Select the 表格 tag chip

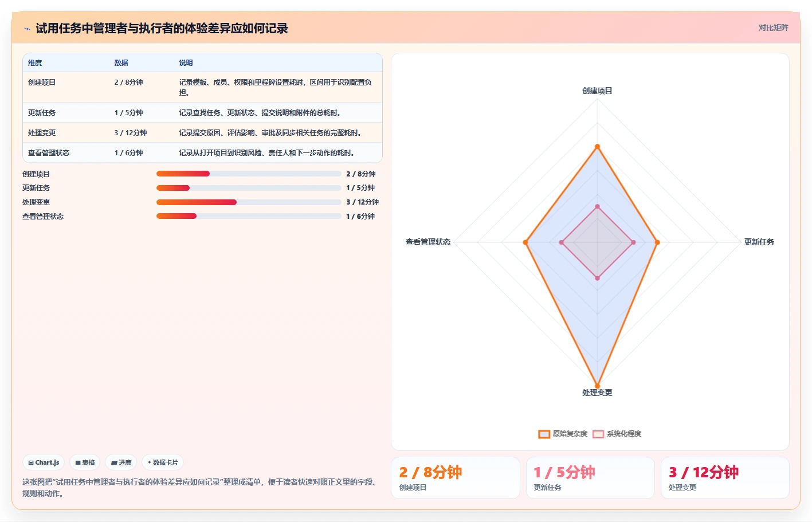point(85,462)
